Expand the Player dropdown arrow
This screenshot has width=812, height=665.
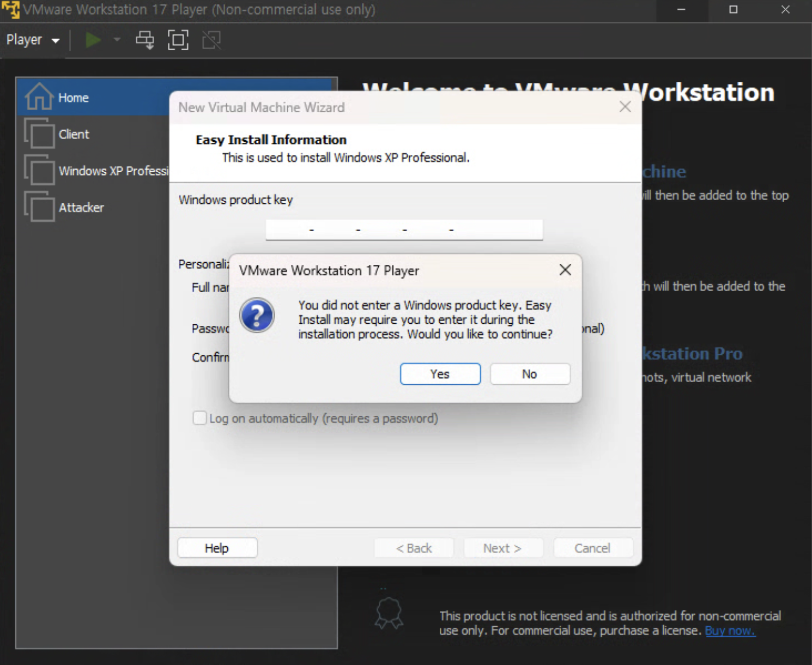[x=55, y=40]
